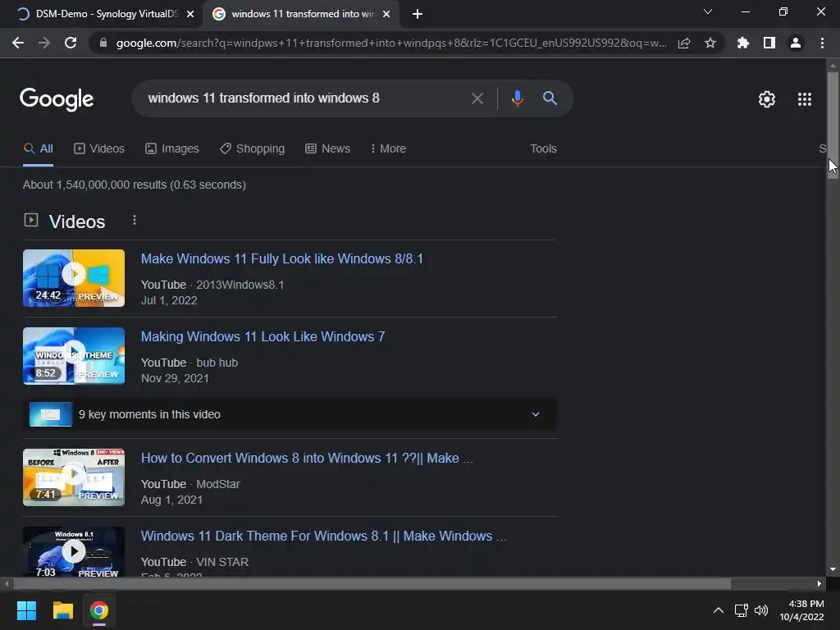Open Chrome side panel
840x630 pixels.
pyautogui.click(x=769, y=43)
